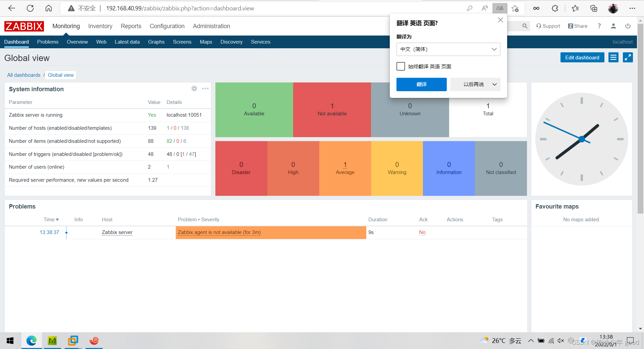The image size is (644, 349).
Task: Open the All dashboards breadcrumb link
Action: point(24,75)
